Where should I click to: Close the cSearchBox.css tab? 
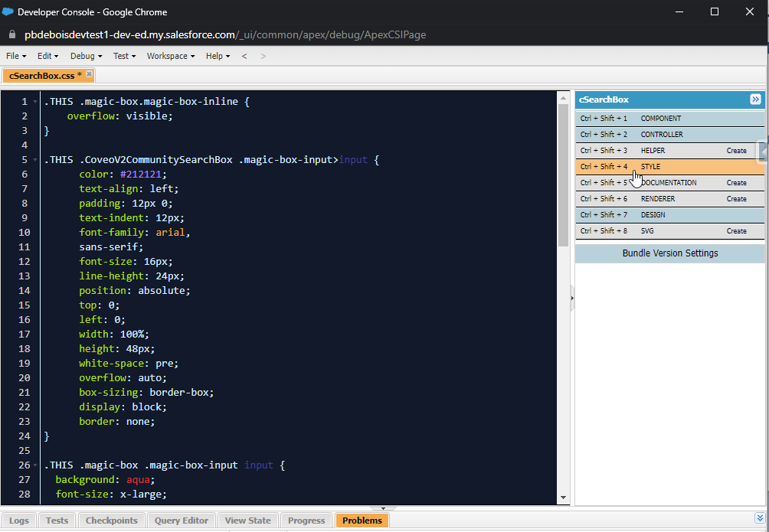point(89,74)
